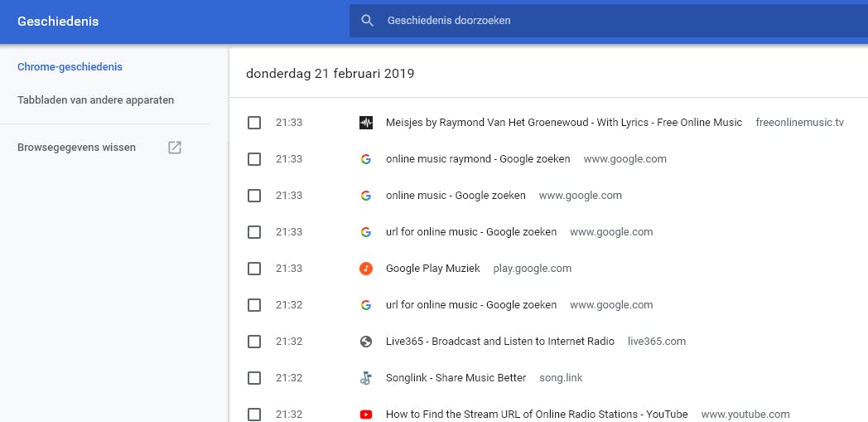
Task: Open 'Live365 - Broadcast and Listen to Internet Radio'
Action: click(x=500, y=341)
